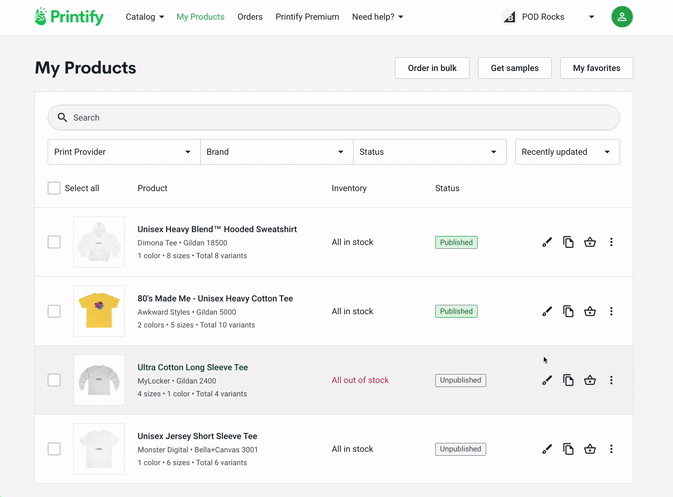673x497 pixels.
Task: Click the Published badge for Hooded Sweatshirt
Action: pyautogui.click(x=456, y=242)
